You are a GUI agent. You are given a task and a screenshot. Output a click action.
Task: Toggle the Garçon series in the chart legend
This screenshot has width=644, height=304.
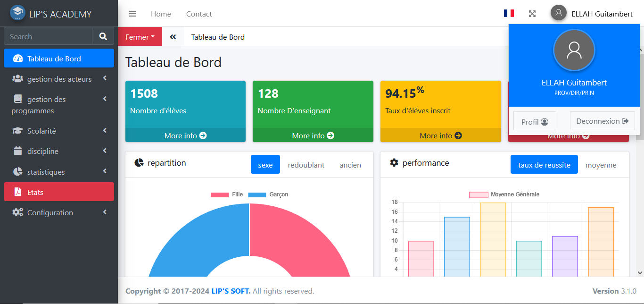pyautogui.click(x=268, y=194)
